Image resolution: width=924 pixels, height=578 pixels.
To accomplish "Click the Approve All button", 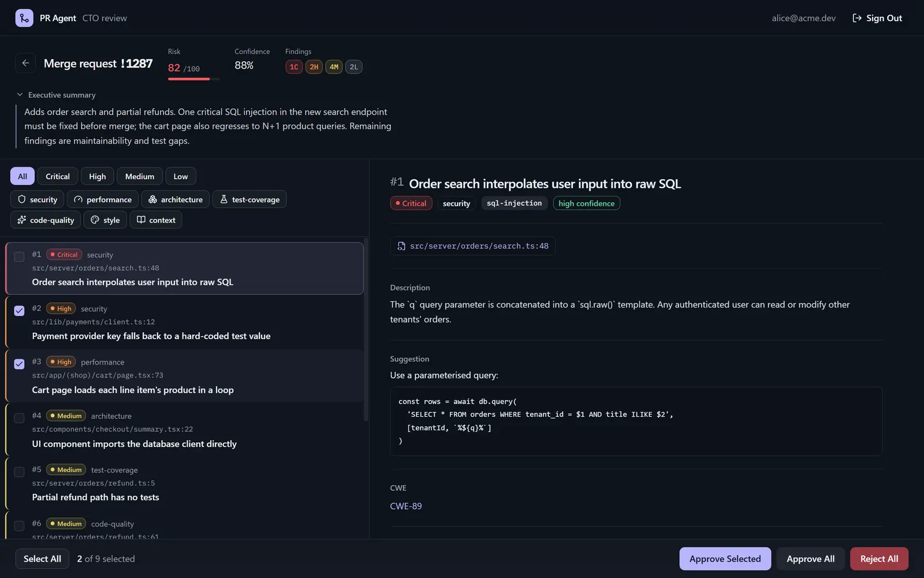I will coord(810,559).
